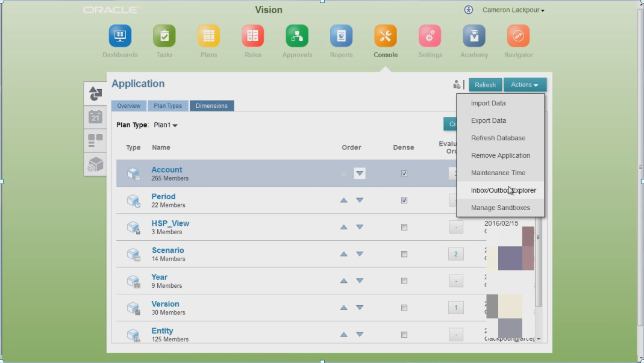Open the Plans icon

click(x=208, y=36)
